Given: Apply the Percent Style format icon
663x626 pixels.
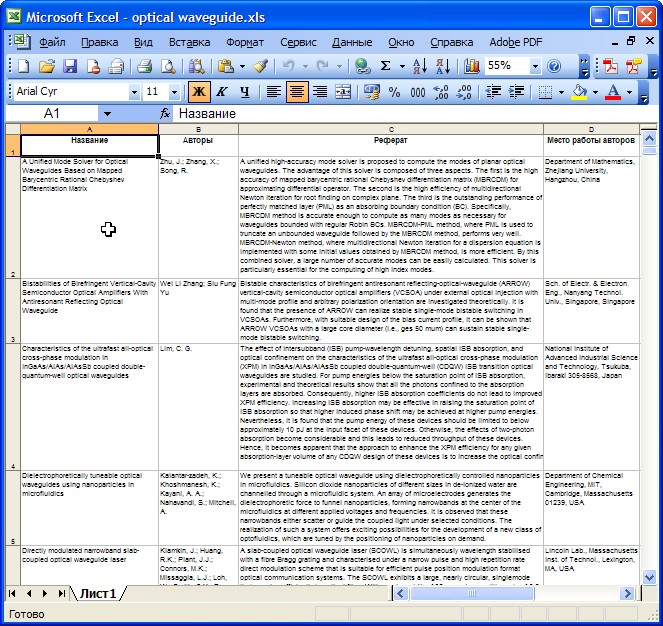Looking at the screenshot, I should click(x=394, y=92).
